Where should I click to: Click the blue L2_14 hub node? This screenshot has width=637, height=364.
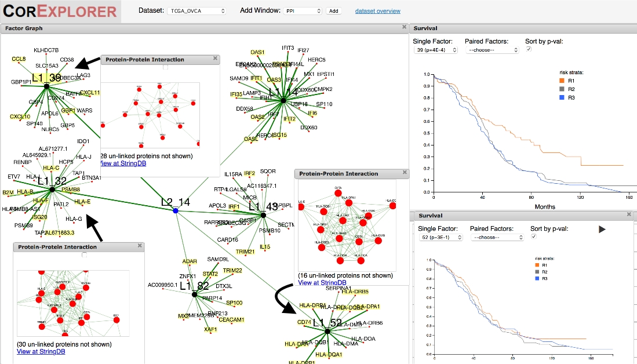[176, 211]
